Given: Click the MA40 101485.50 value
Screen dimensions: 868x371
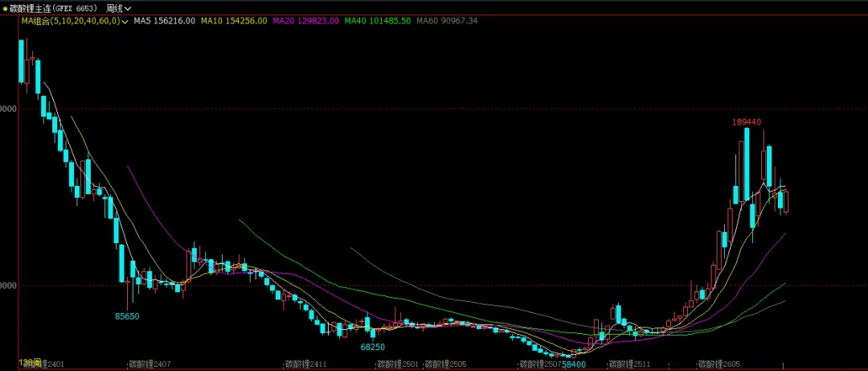Looking at the screenshot, I should pyautogui.click(x=378, y=21).
